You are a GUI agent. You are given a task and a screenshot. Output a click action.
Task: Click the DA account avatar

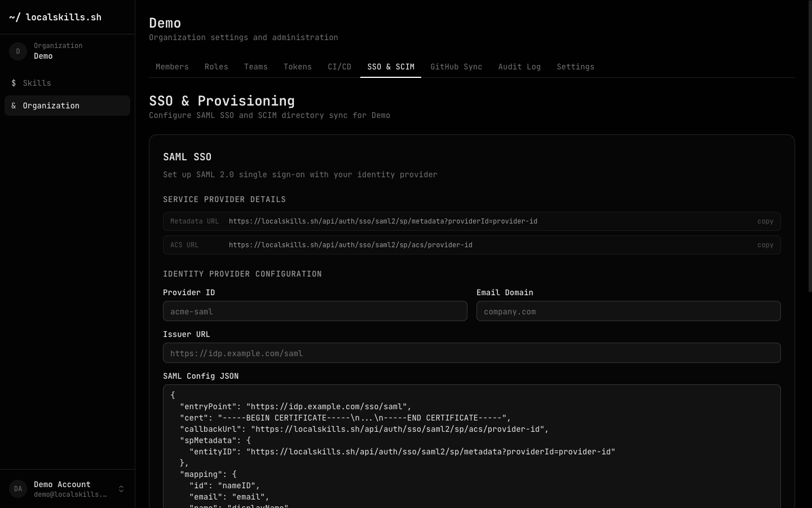point(18,489)
